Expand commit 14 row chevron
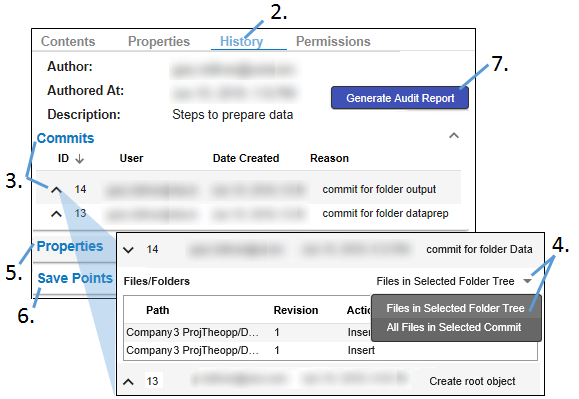Viewport: 579px width, 399px height. click(x=56, y=190)
